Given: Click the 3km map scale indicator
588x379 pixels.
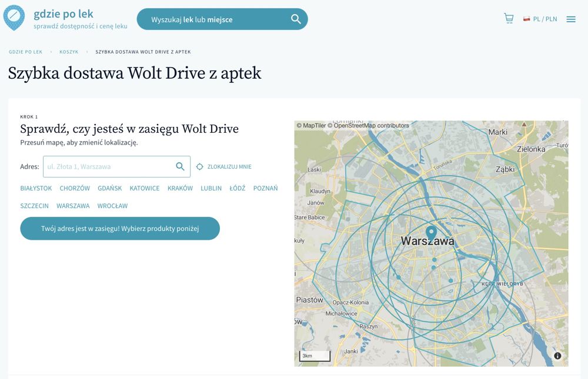Looking at the screenshot, I should (315, 355).
